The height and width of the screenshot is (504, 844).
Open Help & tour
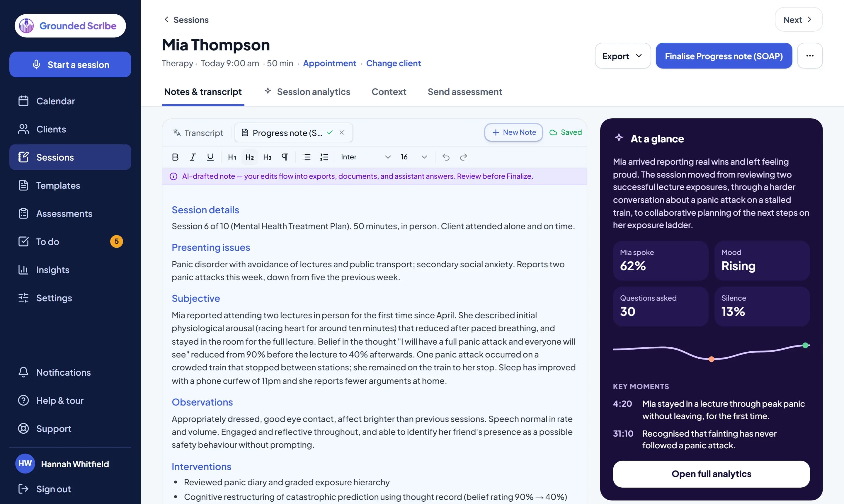(x=70, y=400)
